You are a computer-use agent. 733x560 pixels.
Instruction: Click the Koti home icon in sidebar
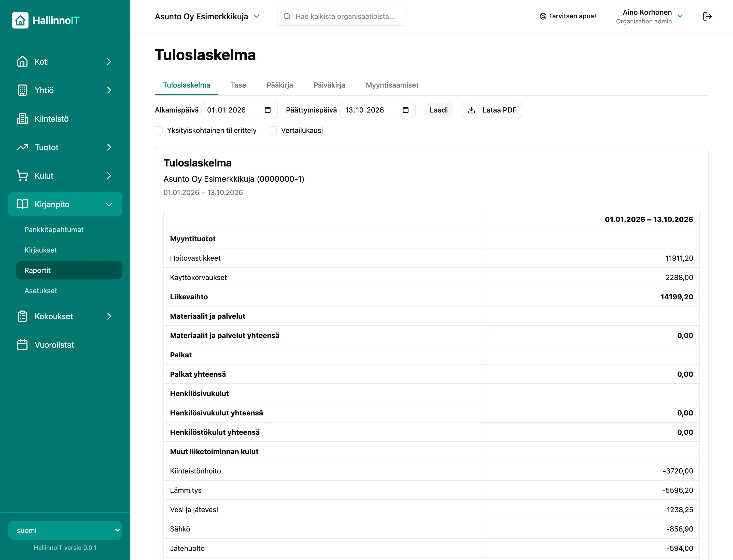pyautogui.click(x=22, y=62)
